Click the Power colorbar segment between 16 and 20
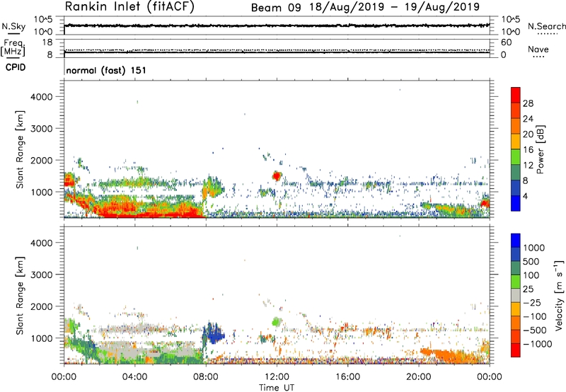The height and width of the screenshot is (392, 566). click(x=516, y=142)
